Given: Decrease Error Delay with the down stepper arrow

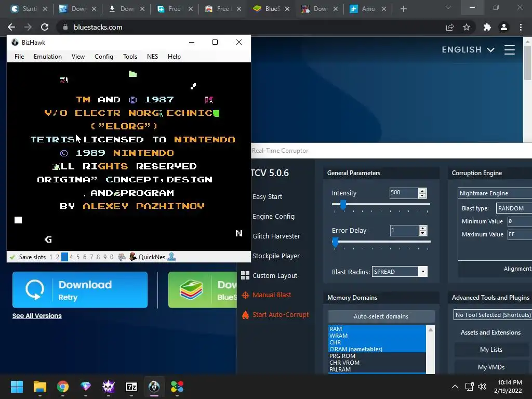Looking at the screenshot, I should (x=423, y=233).
